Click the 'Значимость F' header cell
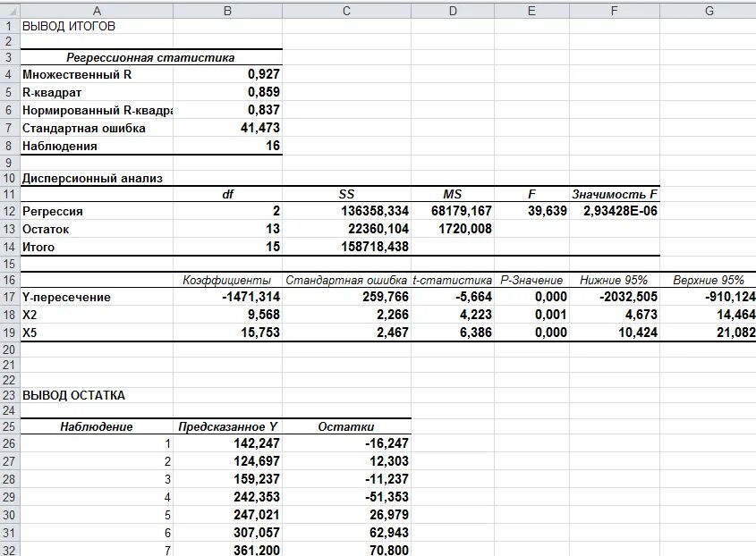 (x=615, y=194)
